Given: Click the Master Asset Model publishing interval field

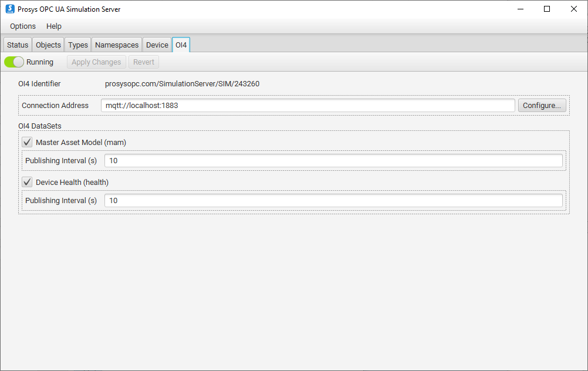Looking at the screenshot, I should pyautogui.click(x=333, y=161).
